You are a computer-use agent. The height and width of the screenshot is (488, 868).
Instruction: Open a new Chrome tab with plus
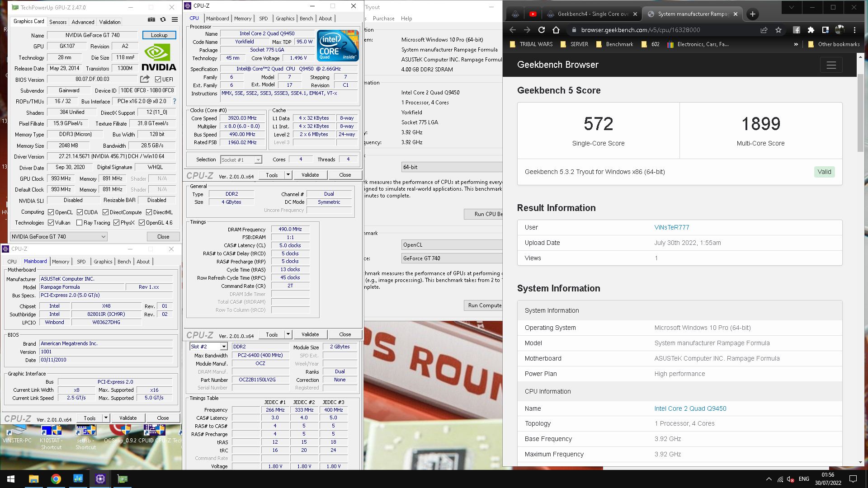coord(753,14)
